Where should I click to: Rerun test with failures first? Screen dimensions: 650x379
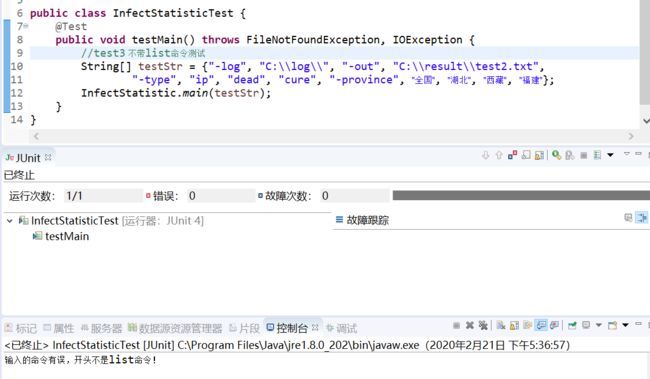570,155
